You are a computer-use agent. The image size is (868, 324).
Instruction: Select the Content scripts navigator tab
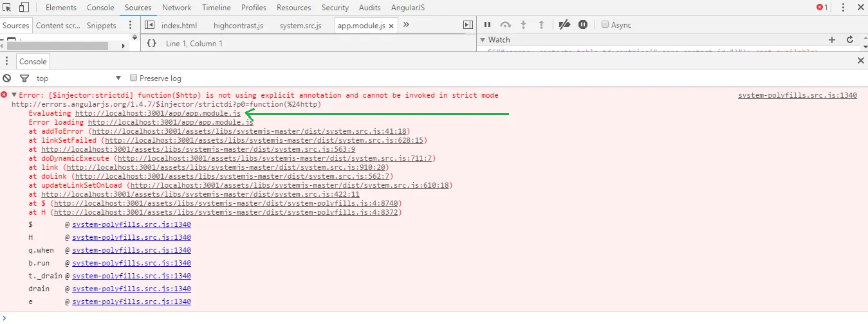tap(58, 26)
